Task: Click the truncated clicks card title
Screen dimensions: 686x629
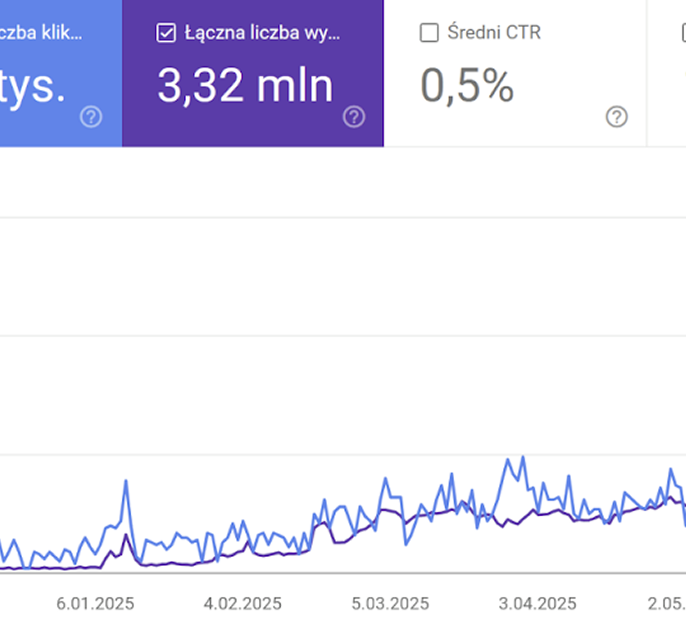Action: 40,33
